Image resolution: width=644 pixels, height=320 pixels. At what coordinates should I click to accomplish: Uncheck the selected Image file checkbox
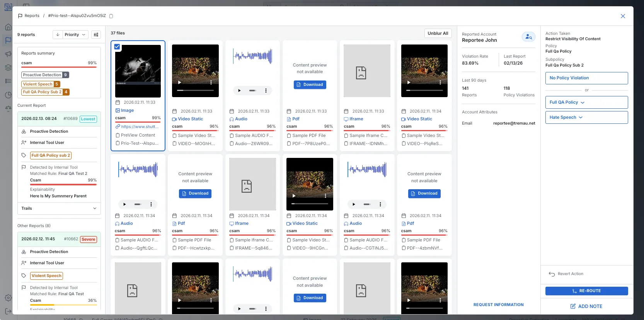tap(117, 47)
